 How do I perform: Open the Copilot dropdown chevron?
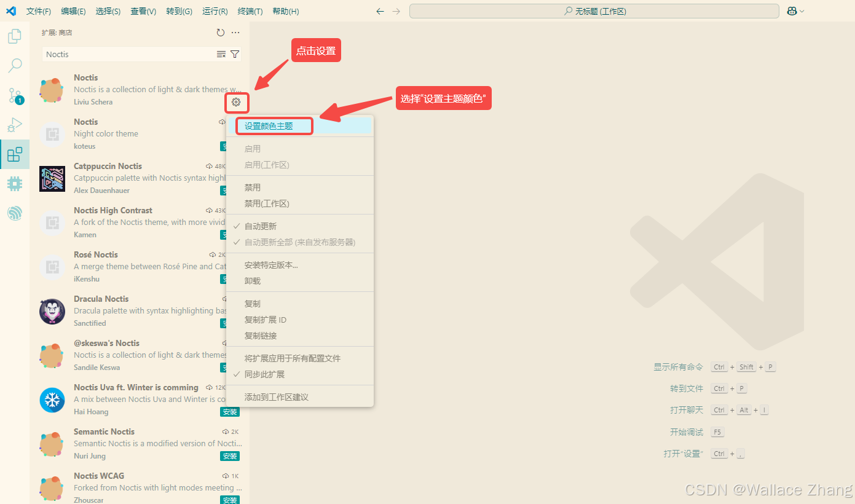[802, 11]
